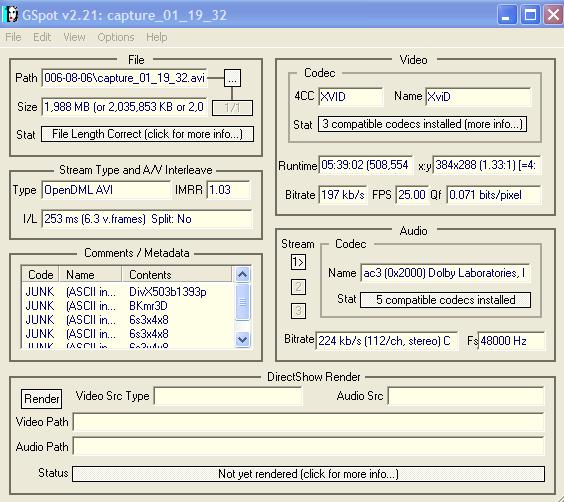564x502 pixels.
Task: Click 'File Length Correct' stat button
Action: tap(147, 134)
